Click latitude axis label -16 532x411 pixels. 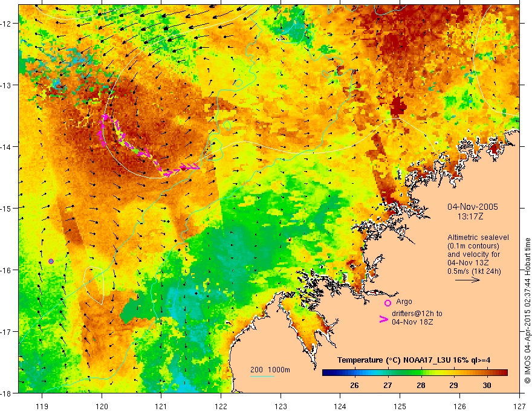point(6,270)
